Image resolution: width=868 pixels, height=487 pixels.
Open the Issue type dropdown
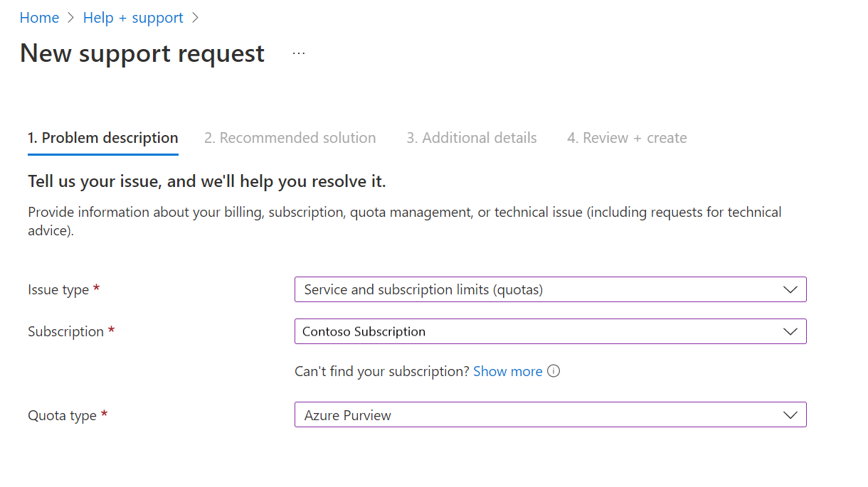click(x=550, y=289)
